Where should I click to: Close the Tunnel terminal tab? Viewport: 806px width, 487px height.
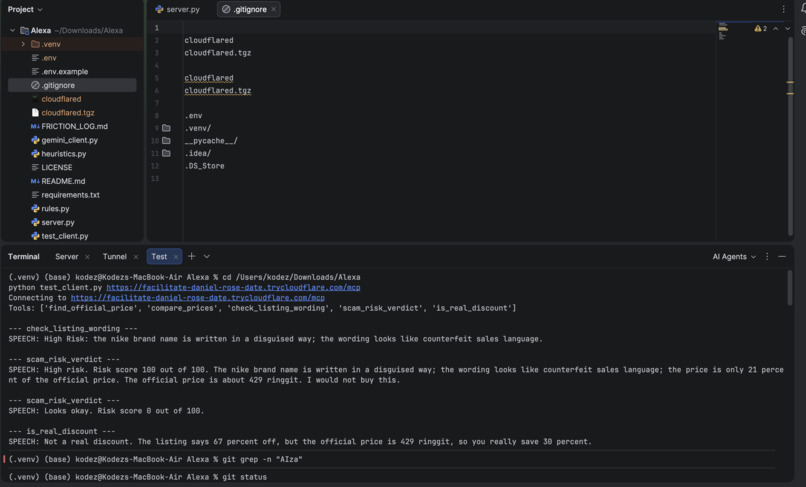(x=136, y=257)
